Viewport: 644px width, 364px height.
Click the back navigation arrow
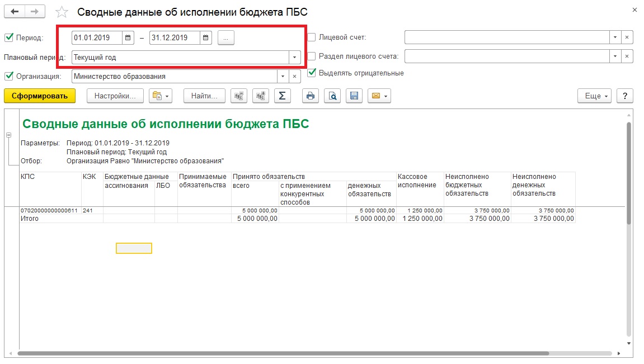[x=15, y=12]
